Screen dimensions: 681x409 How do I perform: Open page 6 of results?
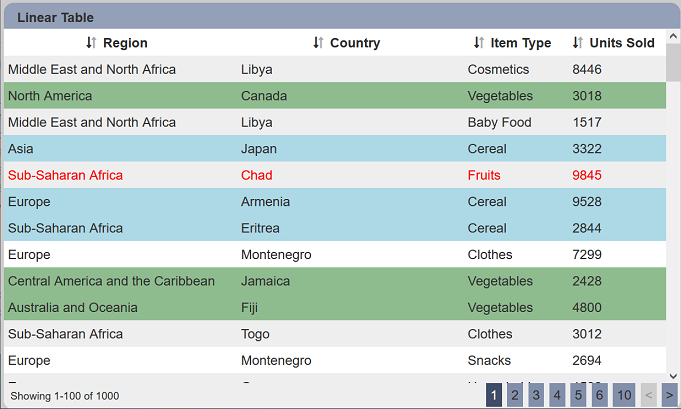coord(599,395)
